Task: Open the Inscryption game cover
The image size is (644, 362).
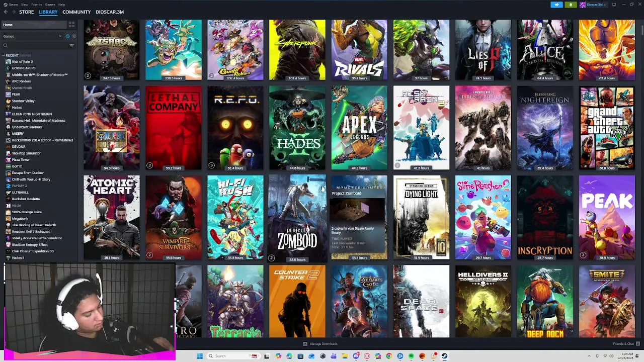Action: [545, 217]
